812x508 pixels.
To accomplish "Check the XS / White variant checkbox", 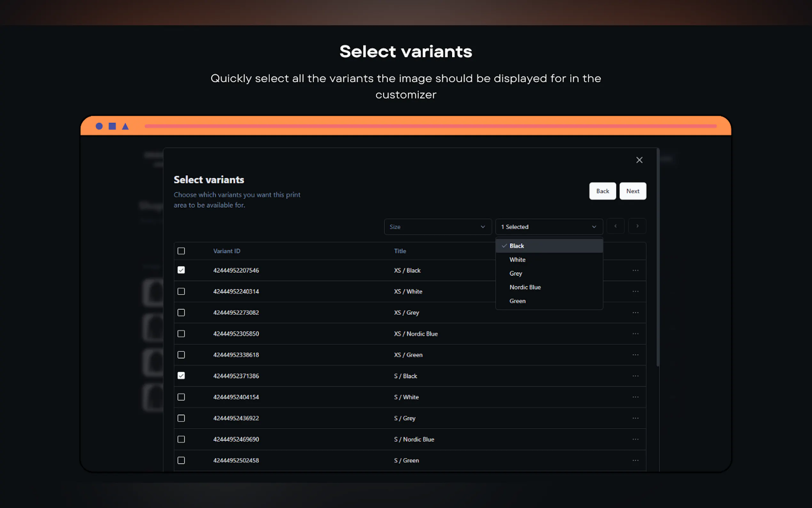I will [181, 291].
